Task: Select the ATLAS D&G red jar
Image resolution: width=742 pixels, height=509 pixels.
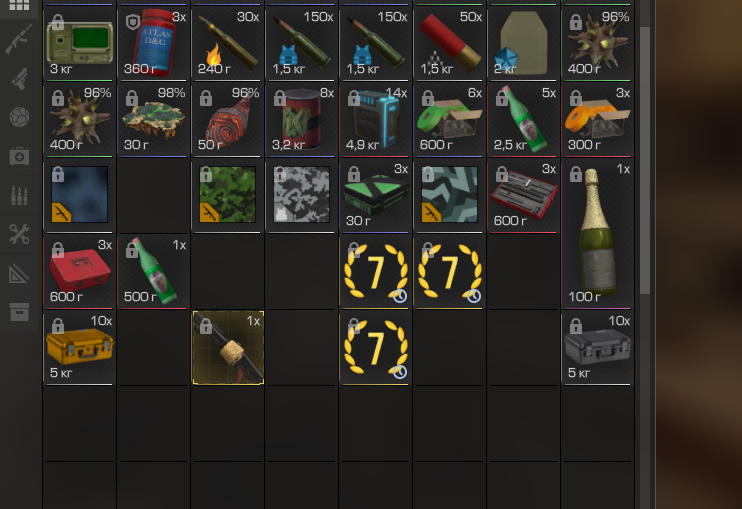Action: 154,43
